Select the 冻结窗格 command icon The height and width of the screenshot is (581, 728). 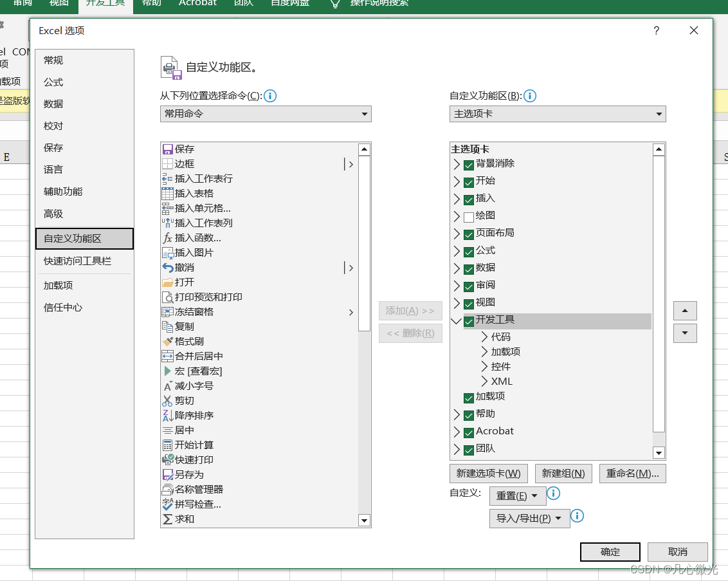167,311
